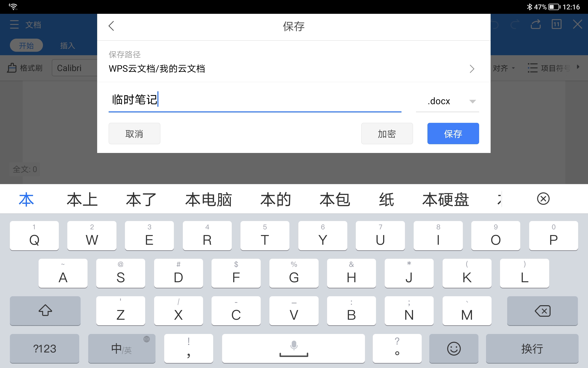Click the blue 保存 button

[453, 134]
